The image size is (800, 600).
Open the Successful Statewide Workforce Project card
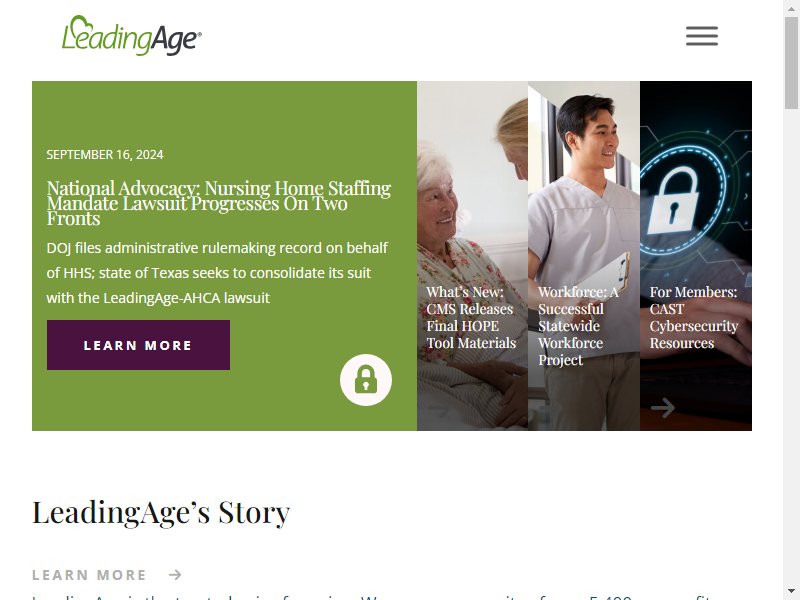click(x=578, y=326)
